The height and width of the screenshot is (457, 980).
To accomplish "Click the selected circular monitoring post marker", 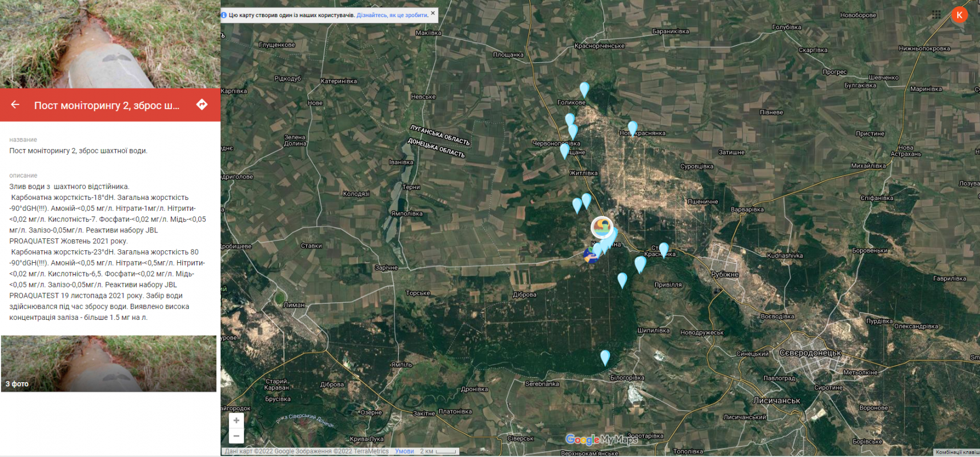I will pos(602,227).
